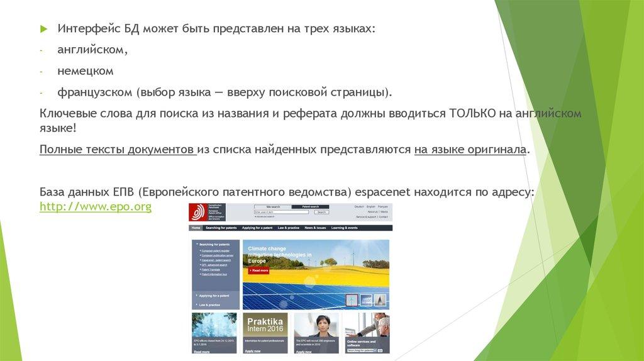Click into the search term input field
This screenshot has width=644, height=361.
(280, 212)
